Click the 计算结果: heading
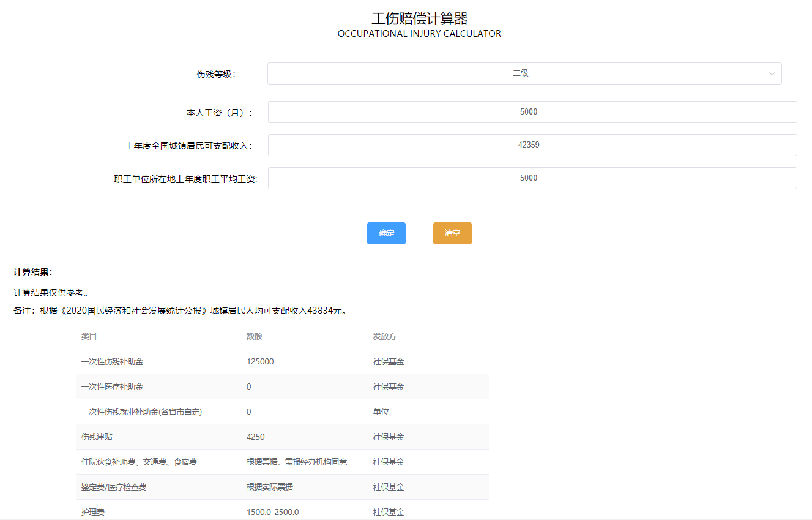Viewport: 812px width, 520px height. pyautogui.click(x=33, y=272)
